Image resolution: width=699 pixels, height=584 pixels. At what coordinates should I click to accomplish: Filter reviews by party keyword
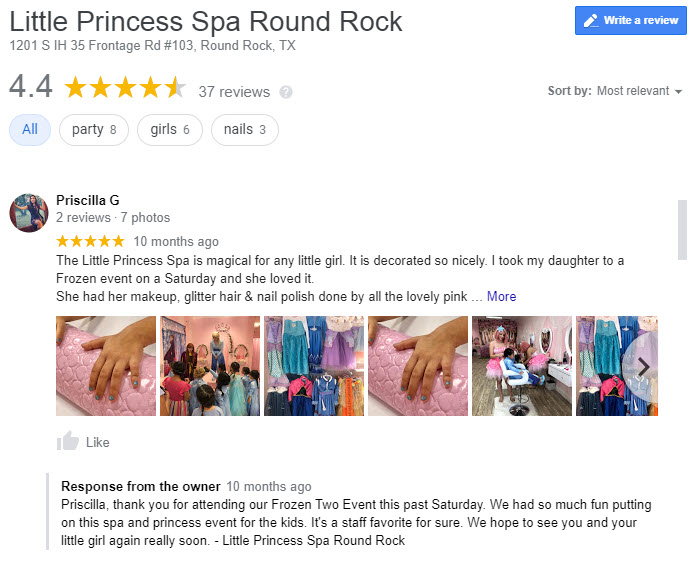(94, 130)
